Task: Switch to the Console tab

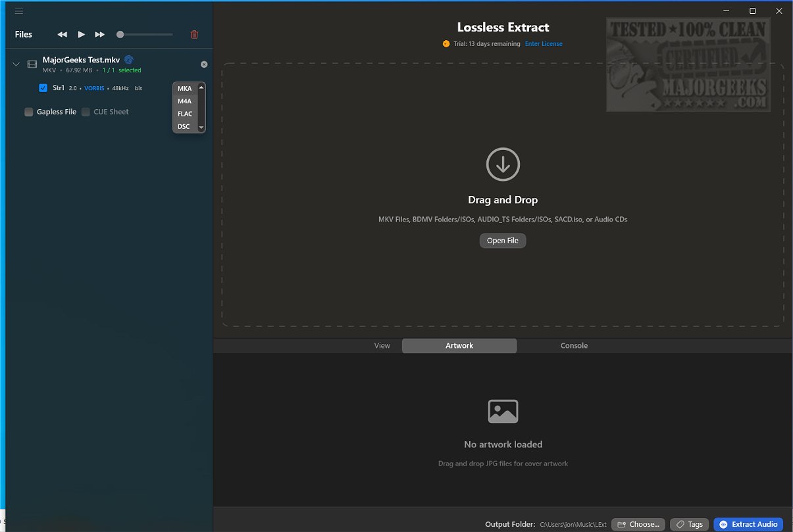Action: pyautogui.click(x=574, y=345)
